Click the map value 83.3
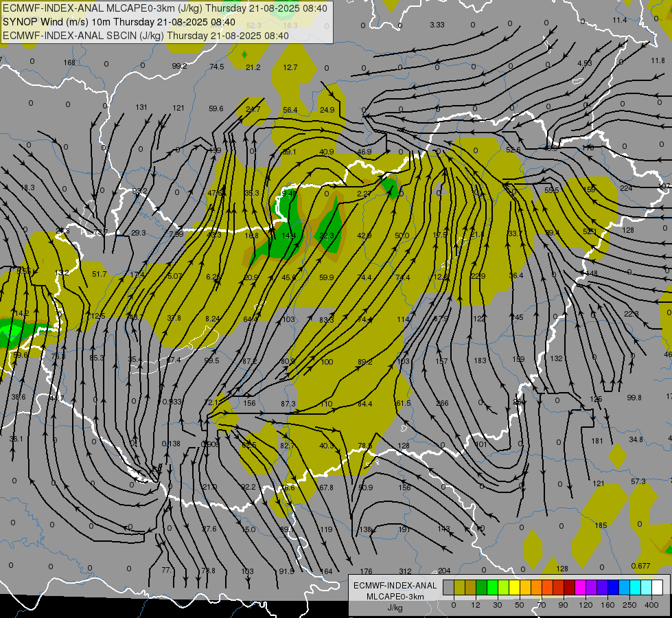 click(x=327, y=320)
